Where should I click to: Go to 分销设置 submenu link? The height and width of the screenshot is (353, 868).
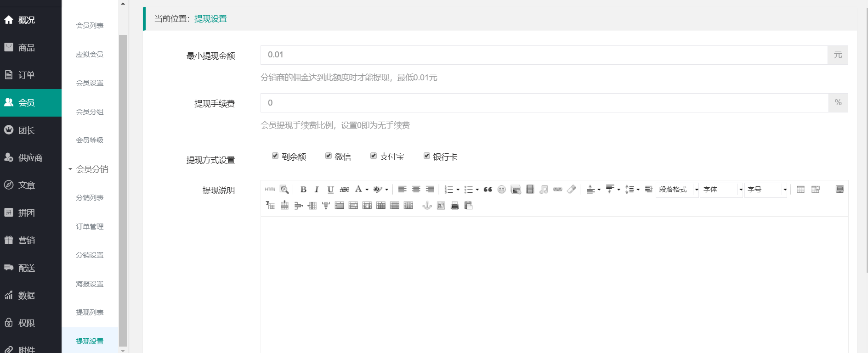(90, 255)
